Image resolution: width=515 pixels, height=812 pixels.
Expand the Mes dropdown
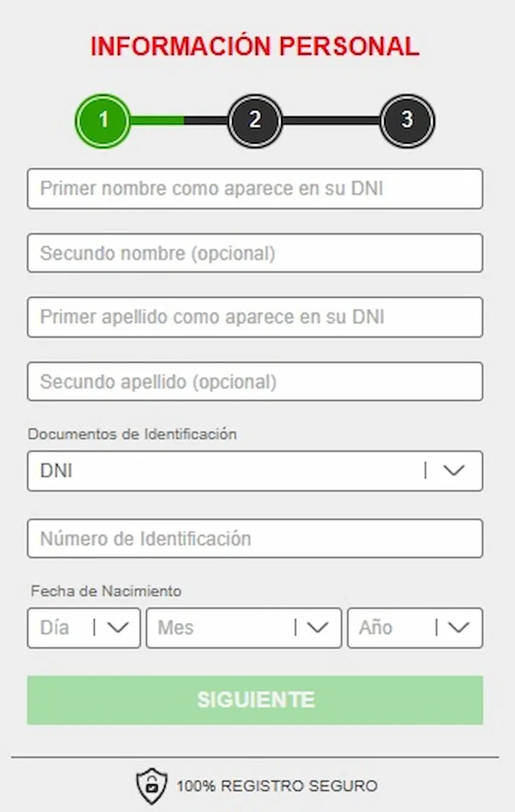tap(242, 628)
